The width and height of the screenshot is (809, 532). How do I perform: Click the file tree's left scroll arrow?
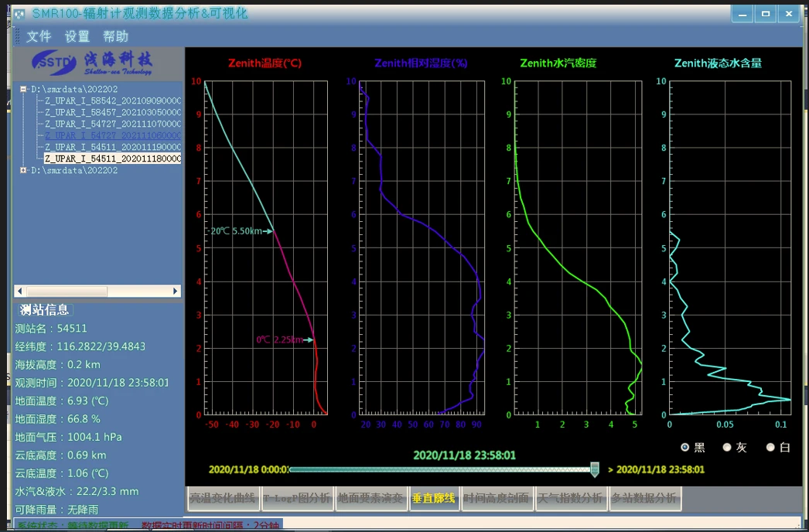coord(20,292)
